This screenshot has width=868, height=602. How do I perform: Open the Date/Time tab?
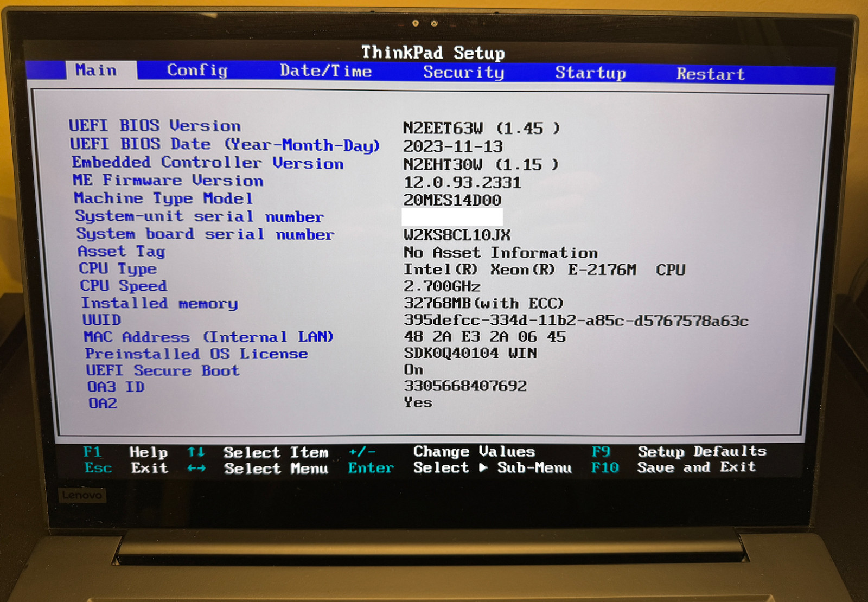click(326, 71)
